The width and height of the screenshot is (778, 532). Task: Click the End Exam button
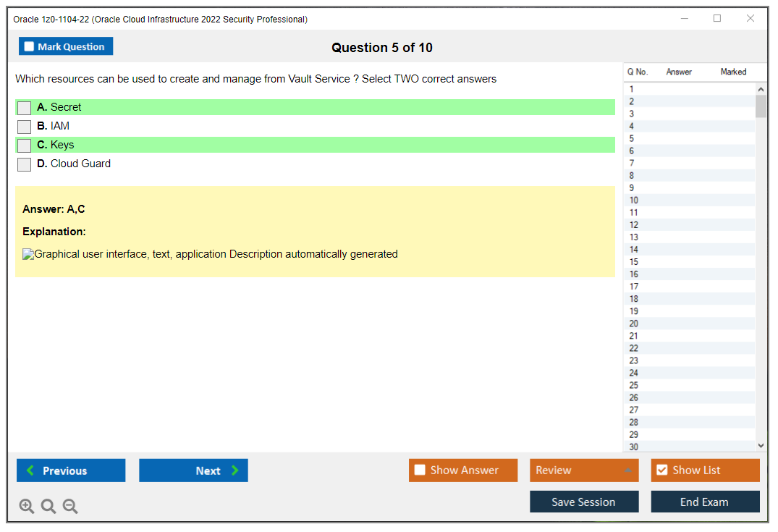(x=705, y=502)
